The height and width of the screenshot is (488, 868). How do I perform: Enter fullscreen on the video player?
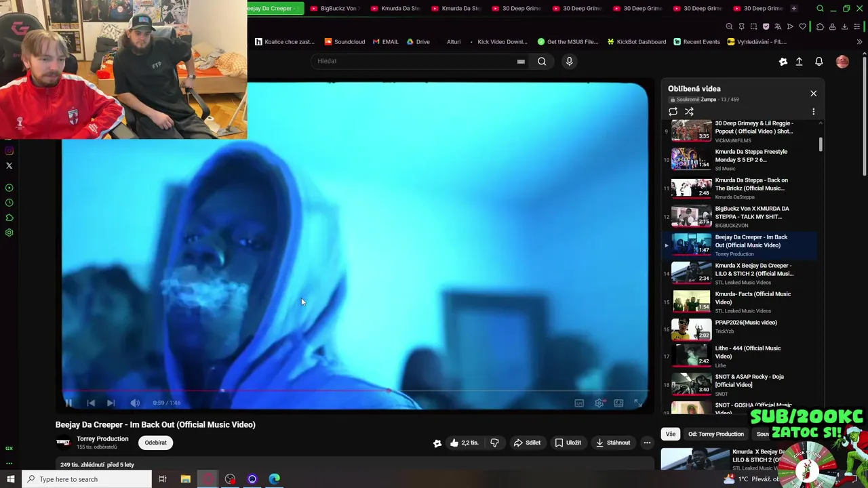638,403
